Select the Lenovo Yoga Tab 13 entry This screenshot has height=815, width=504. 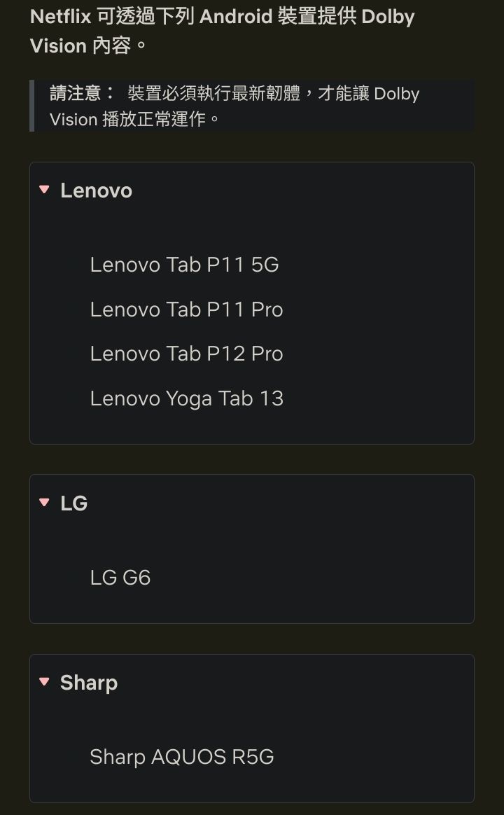click(186, 398)
